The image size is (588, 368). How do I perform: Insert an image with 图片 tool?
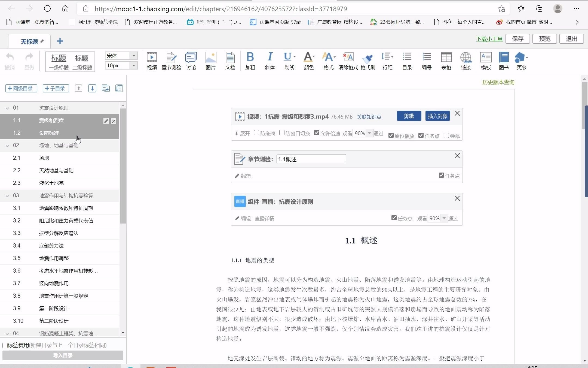(x=210, y=61)
